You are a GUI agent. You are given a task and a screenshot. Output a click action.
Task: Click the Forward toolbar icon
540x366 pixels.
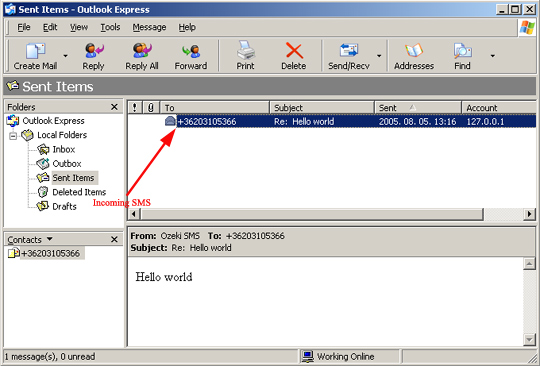[191, 51]
